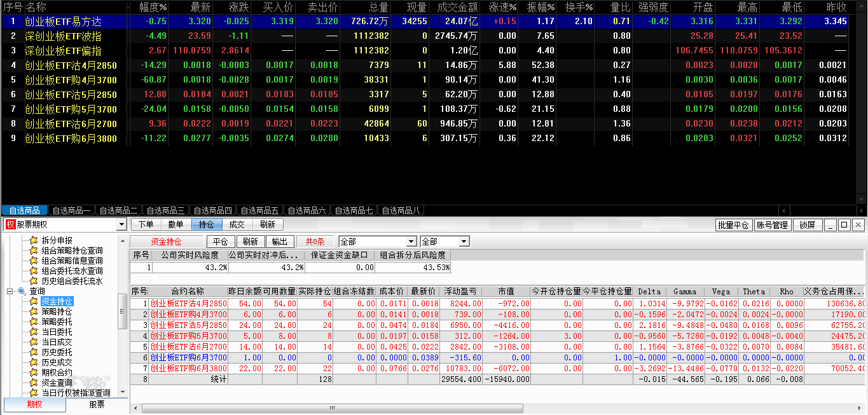Open the 成交 tab in the trade toolbar
868x415 pixels.
tap(237, 224)
